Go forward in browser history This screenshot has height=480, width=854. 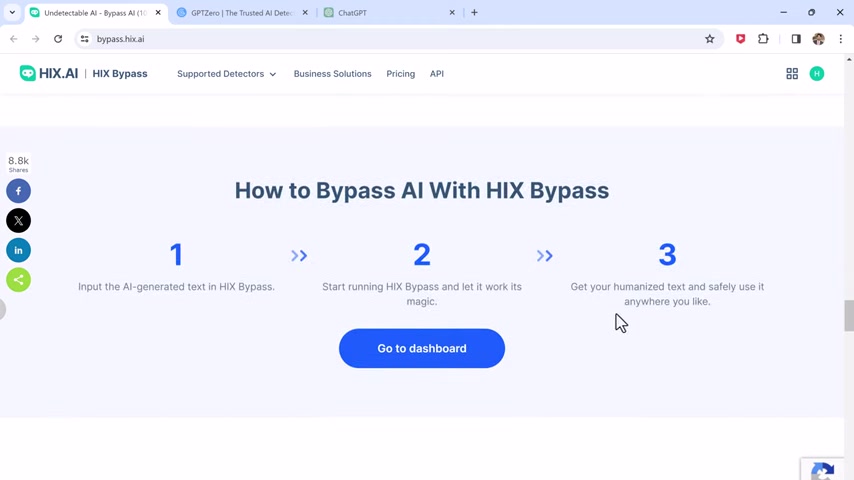[x=35, y=39]
